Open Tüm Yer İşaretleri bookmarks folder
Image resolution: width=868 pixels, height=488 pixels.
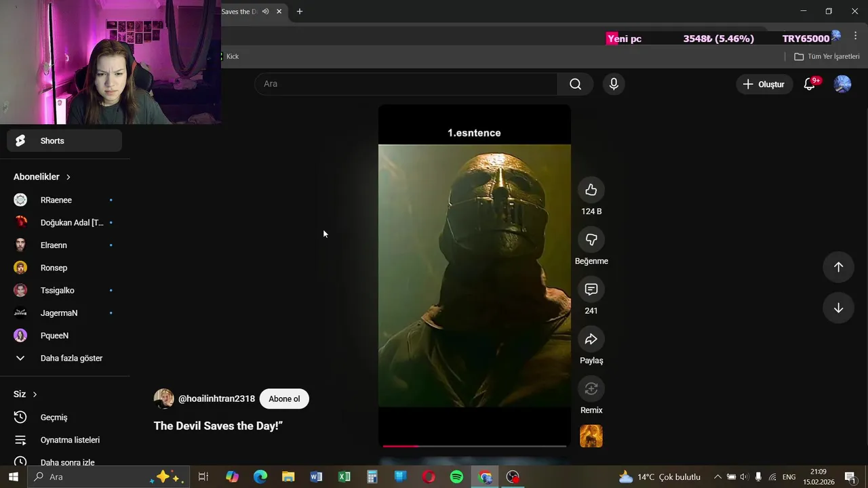(827, 56)
